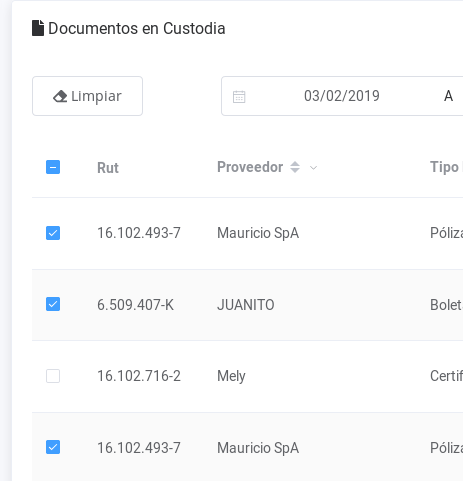Viewport: 463px width, 481px height.
Task: Click the Limpiar button
Action: tap(87, 96)
